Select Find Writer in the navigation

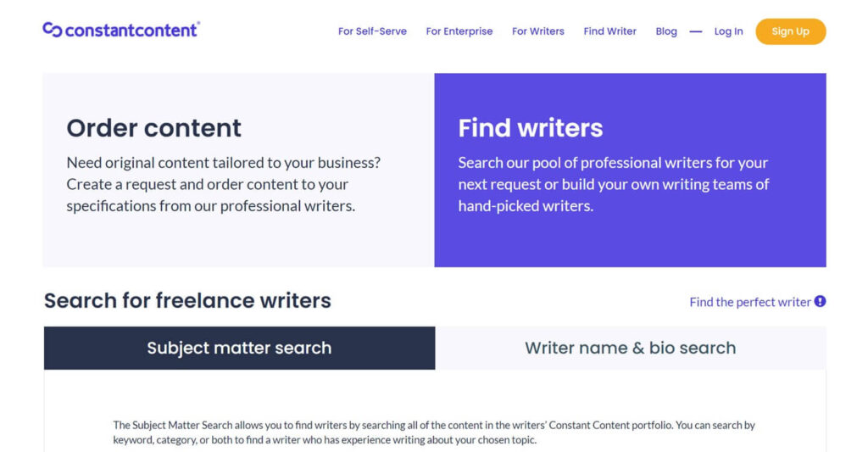pyautogui.click(x=609, y=31)
